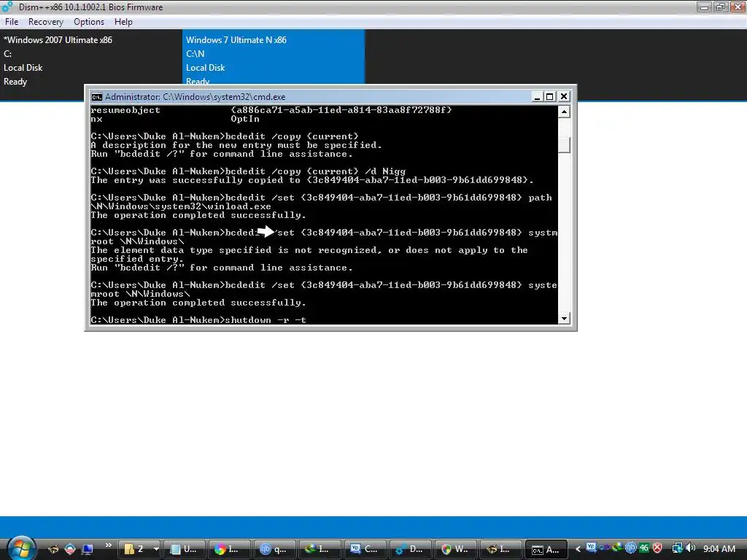Click the cmd window scroll down arrow
This screenshot has height=560, width=747.
(564, 319)
